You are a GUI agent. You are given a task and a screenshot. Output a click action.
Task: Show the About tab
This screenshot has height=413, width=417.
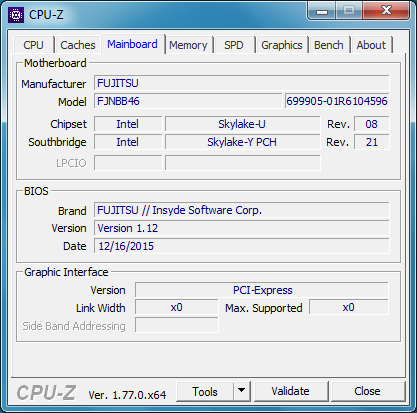(x=371, y=45)
